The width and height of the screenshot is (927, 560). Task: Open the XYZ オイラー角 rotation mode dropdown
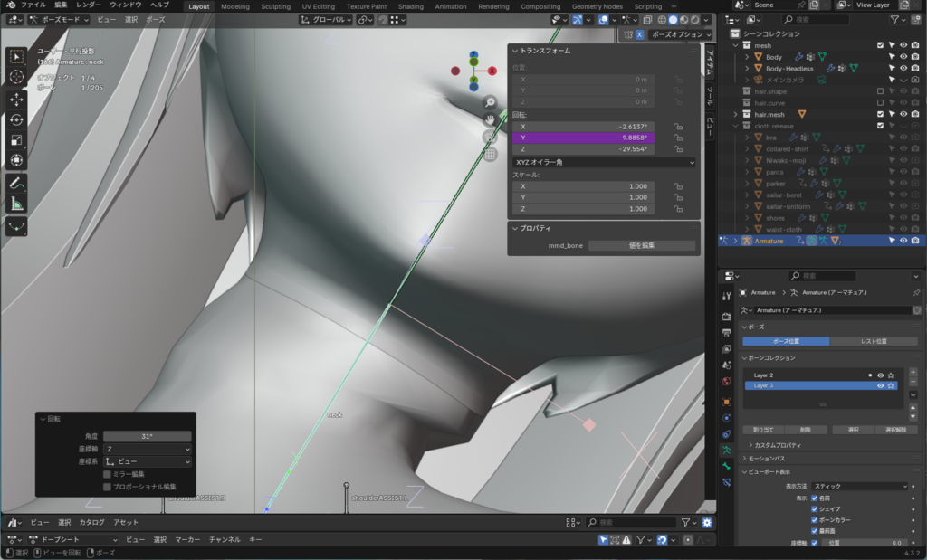[603, 162]
